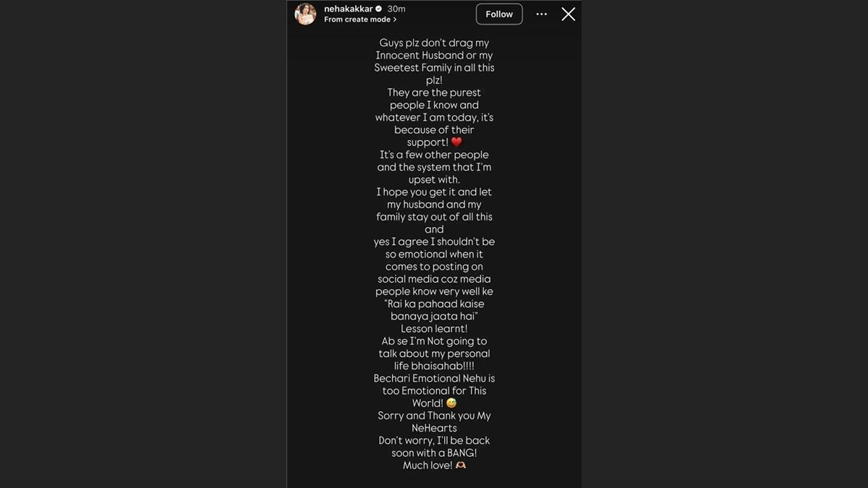Open the nehakakkar profile picture
Screen dimensions: 868x488
pos(305,14)
